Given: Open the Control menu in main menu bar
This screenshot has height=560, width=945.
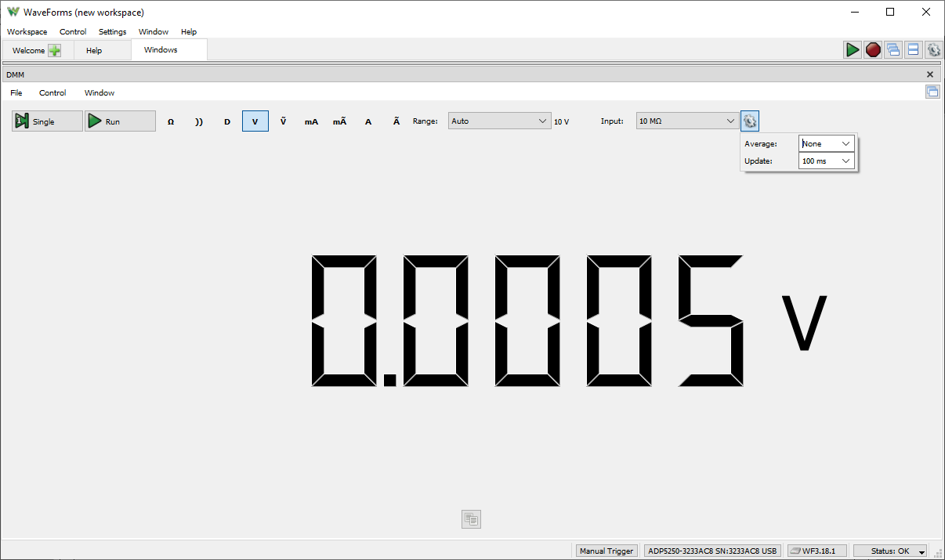Looking at the screenshot, I should tap(73, 32).
